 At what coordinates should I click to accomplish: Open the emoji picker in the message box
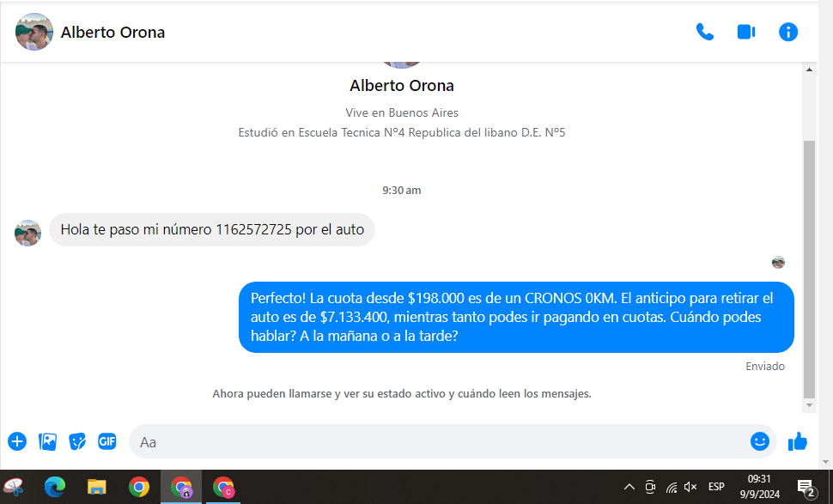coord(759,441)
